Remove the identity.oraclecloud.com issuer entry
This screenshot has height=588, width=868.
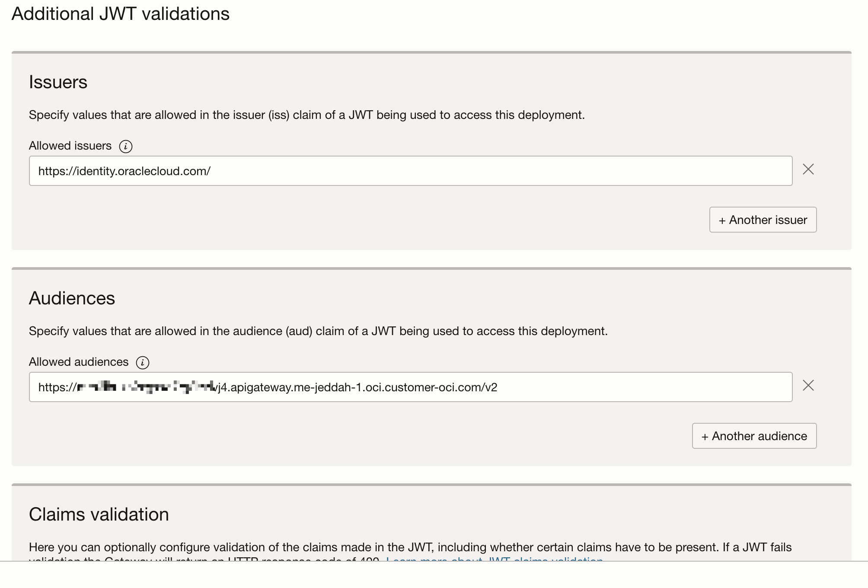click(x=808, y=169)
